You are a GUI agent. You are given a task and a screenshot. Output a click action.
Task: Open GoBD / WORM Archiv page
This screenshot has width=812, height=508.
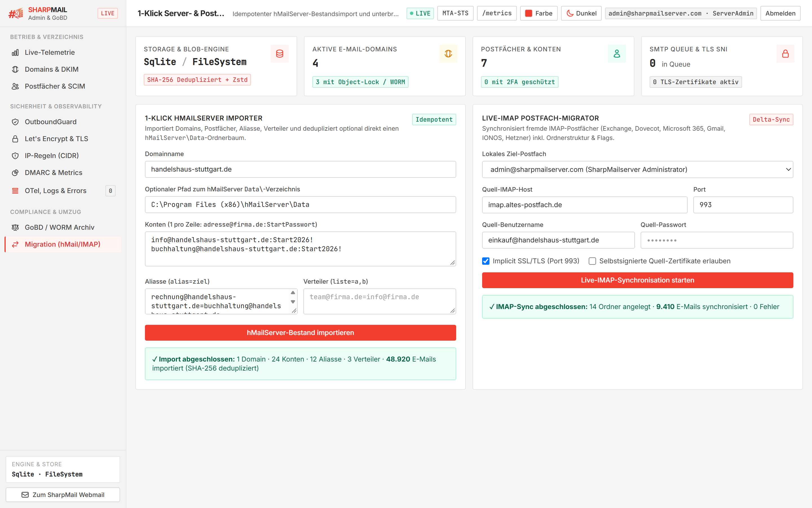point(63,227)
